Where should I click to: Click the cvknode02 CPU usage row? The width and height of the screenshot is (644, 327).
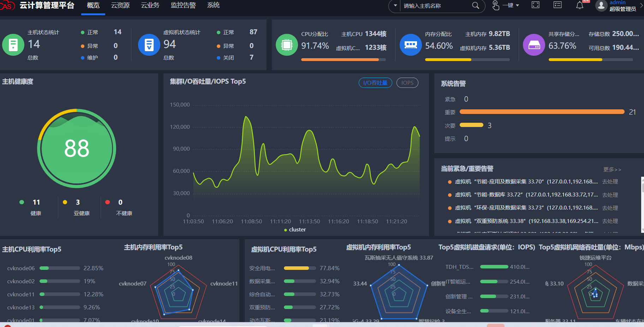(x=52, y=281)
